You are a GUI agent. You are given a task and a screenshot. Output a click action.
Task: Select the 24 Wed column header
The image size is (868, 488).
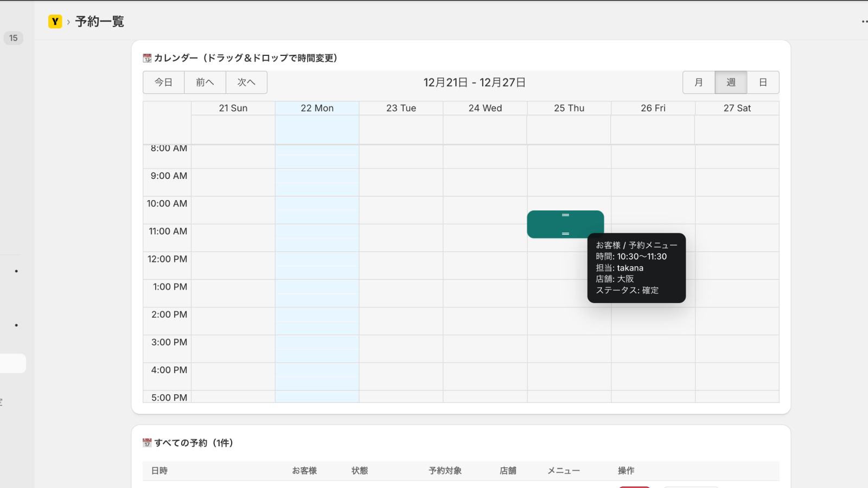pyautogui.click(x=484, y=108)
